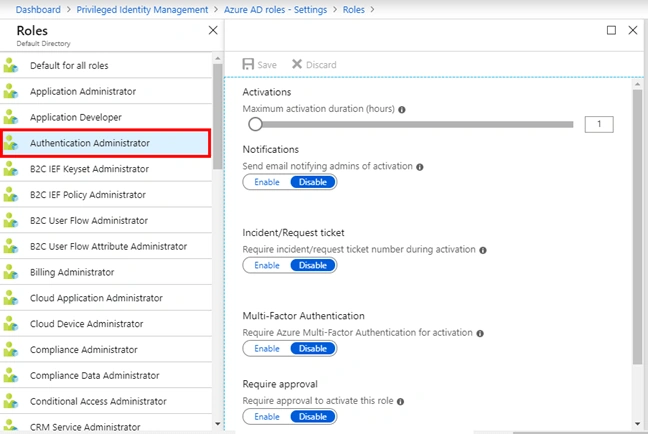Click the info icon next to Require incident/request ticket

point(483,250)
